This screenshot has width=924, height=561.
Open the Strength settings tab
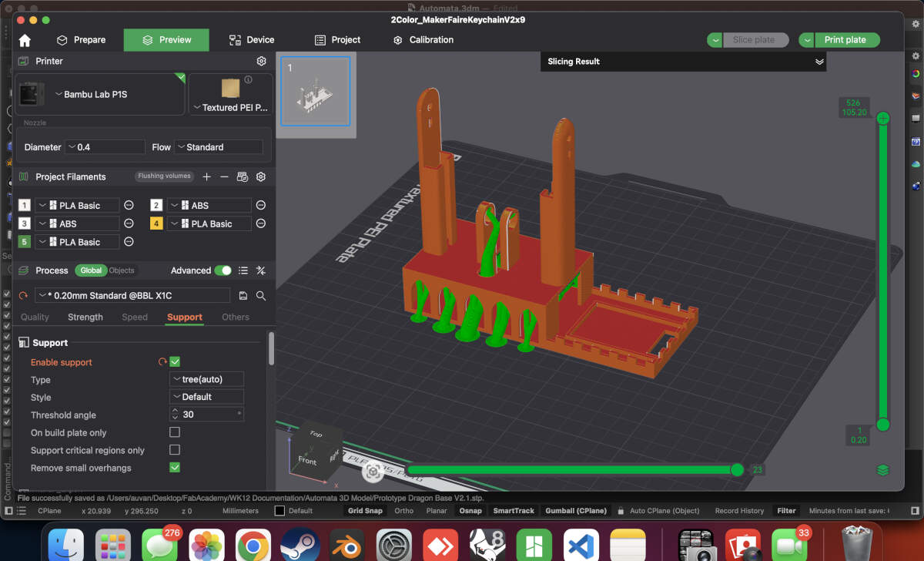[85, 317]
